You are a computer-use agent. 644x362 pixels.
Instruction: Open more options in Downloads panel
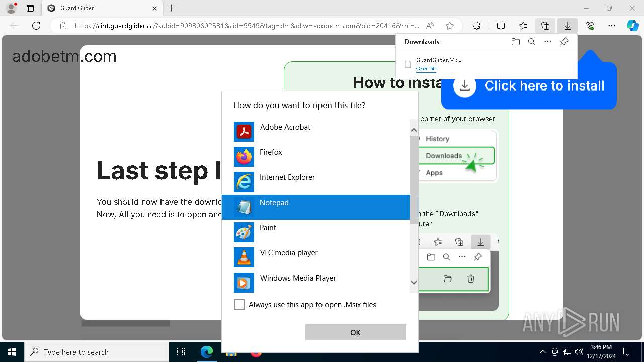(548, 42)
